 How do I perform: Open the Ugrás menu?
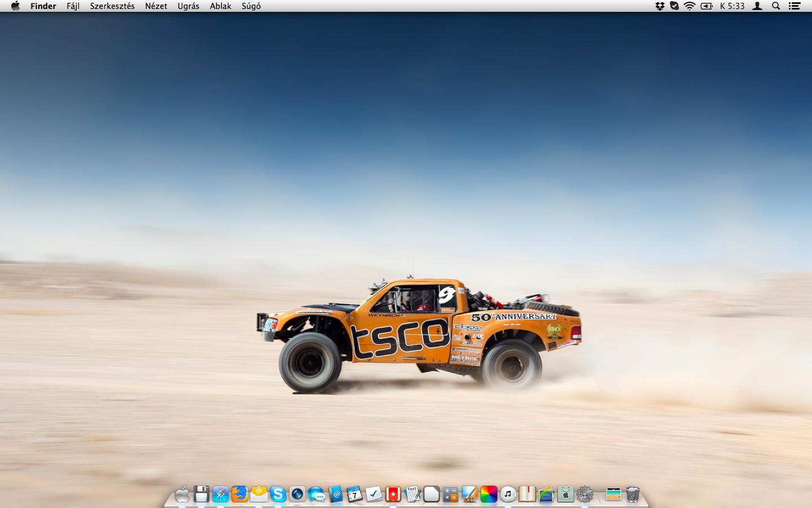point(188,6)
